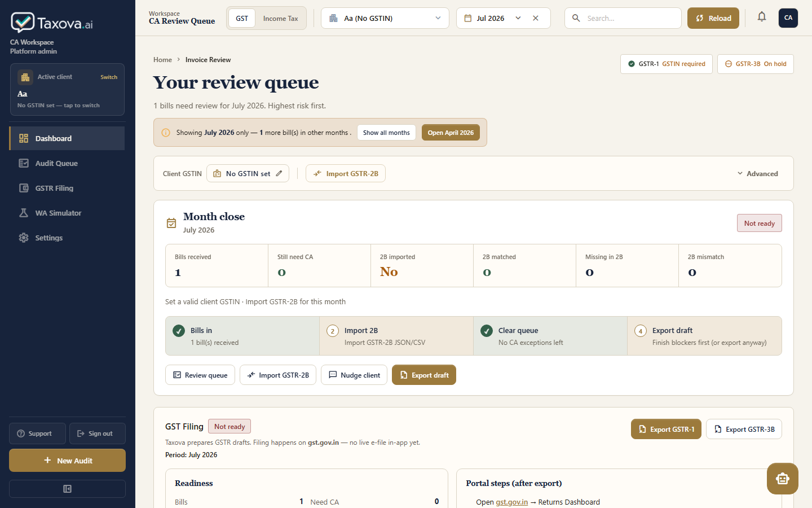Open the WA Simulator page
812x508 pixels.
point(67,213)
